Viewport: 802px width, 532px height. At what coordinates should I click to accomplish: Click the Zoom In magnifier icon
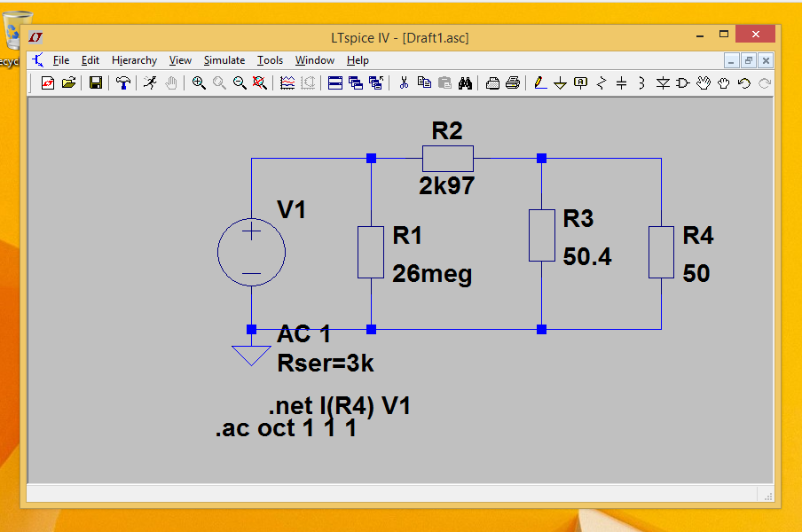(199, 82)
